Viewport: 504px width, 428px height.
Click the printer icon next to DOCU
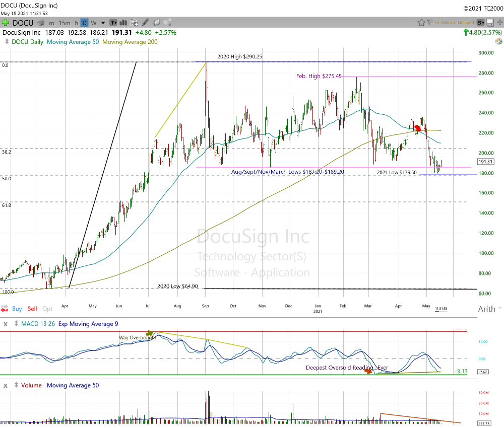(x=41, y=23)
